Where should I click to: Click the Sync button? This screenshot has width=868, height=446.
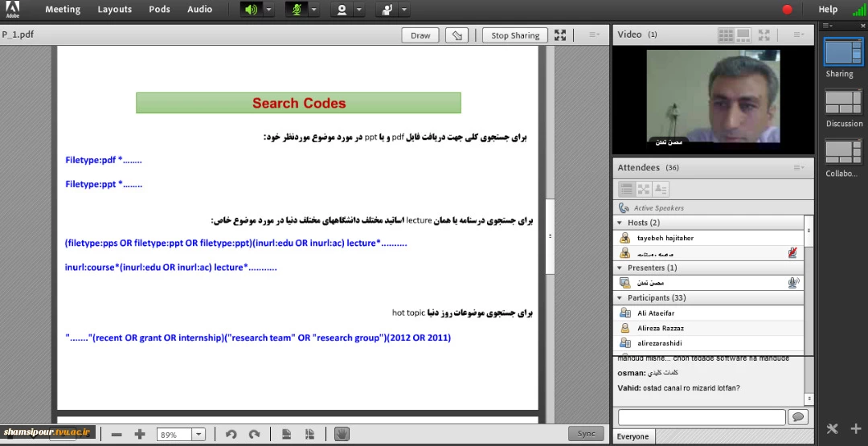[x=586, y=434]
